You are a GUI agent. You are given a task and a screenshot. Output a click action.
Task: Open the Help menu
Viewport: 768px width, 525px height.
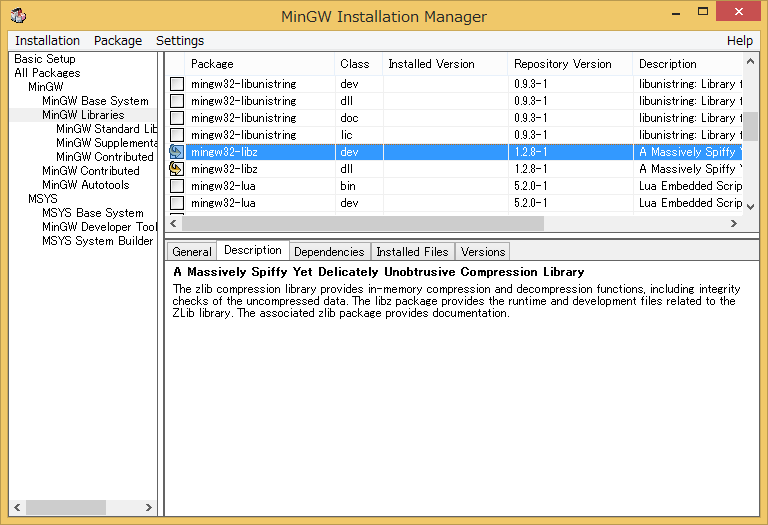click(x=740, y=41)
